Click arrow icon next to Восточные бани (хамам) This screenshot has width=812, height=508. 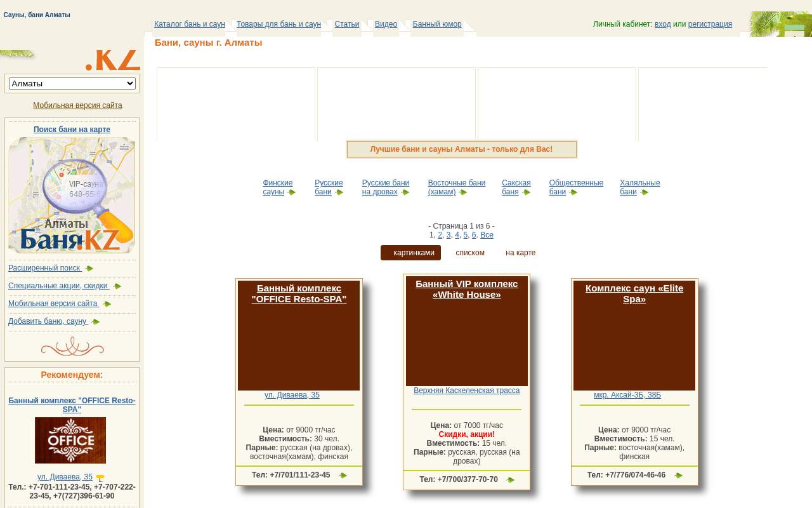click(463, 192)
